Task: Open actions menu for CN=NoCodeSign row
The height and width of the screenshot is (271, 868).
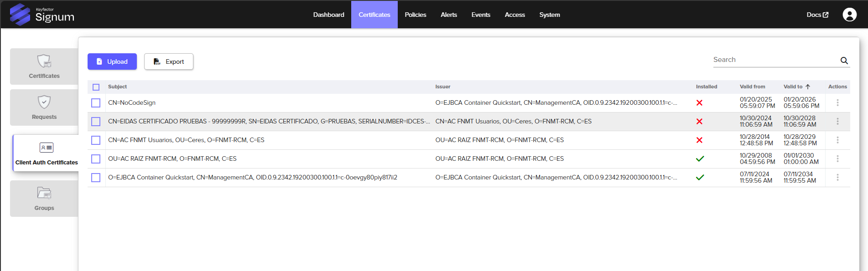Action: 837,103
